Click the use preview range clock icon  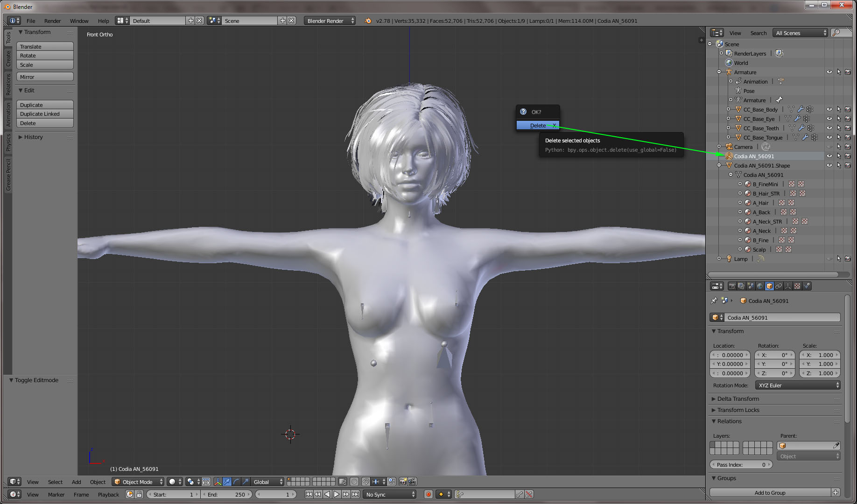[130, 494]
